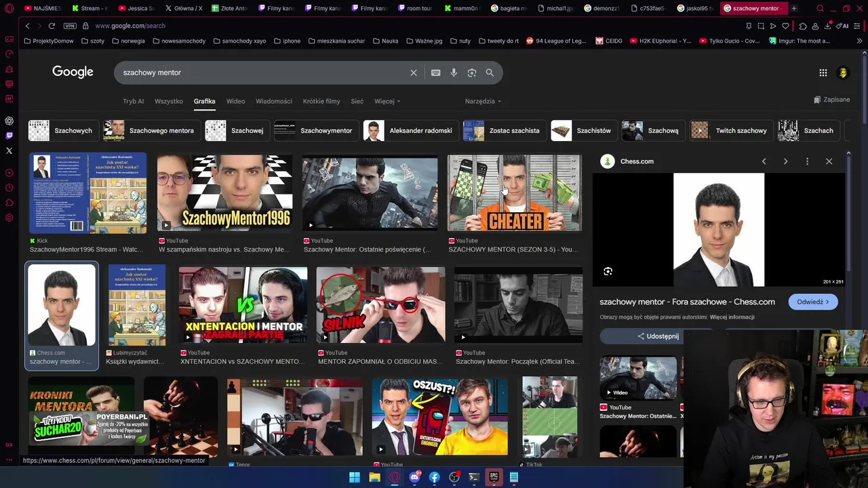Open the CHEATER video thumbnail
Screen dimensions: 868x488
click(x=515, y=193)
